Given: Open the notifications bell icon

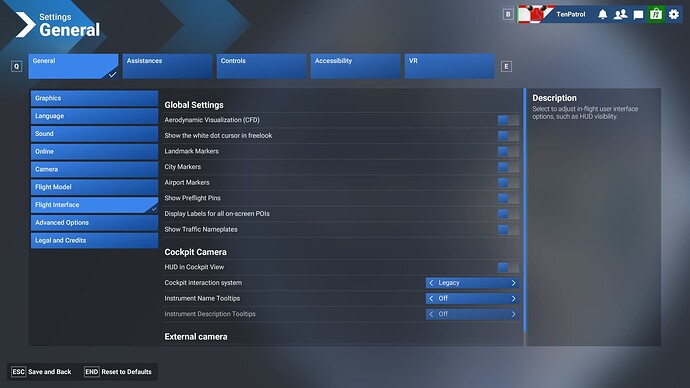Looking at the screenshot, I should click(x=602, y=15).
